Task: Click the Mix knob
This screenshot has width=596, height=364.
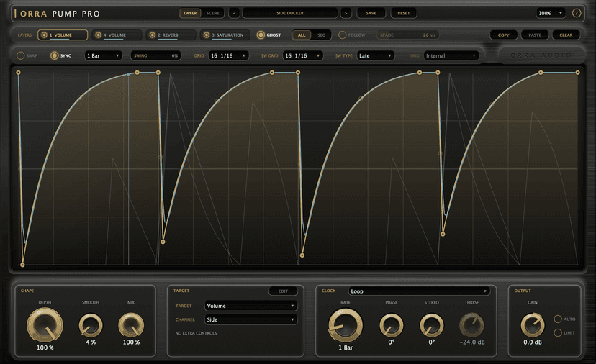Action: point(131,325)
